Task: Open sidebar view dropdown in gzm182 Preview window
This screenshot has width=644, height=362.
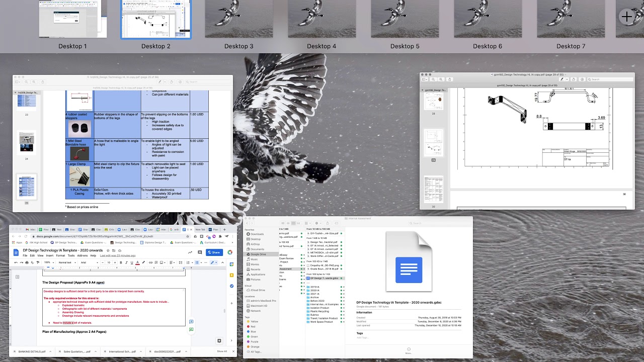Action: 424,79
